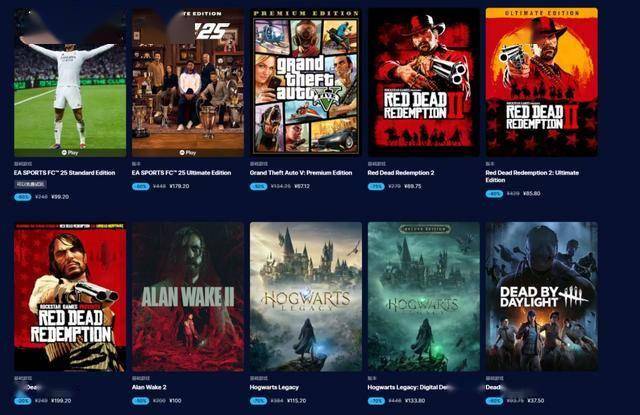640x415 pixels.
Task: Click the gray tag below FC 25 Standard title
Action: (31, 184)
